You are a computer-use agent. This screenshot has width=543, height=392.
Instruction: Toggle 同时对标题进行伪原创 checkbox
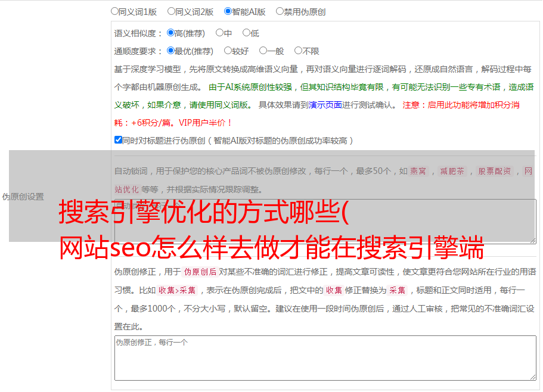click(118, 140)
